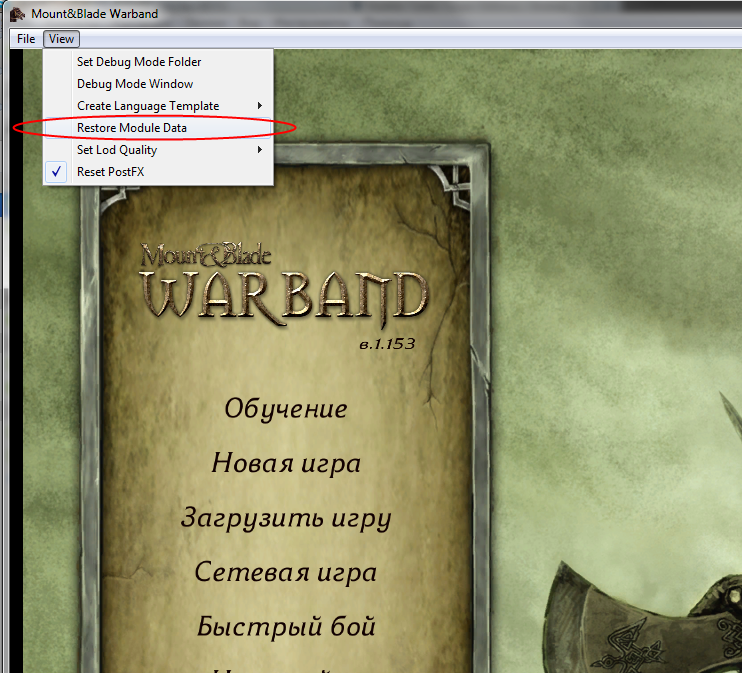Image resolution: width=742 pixels, height=673 pixels.
Task: Toggle Reset PostFX checkmark option
Action: pyautogui.click(x=158, y=172)
